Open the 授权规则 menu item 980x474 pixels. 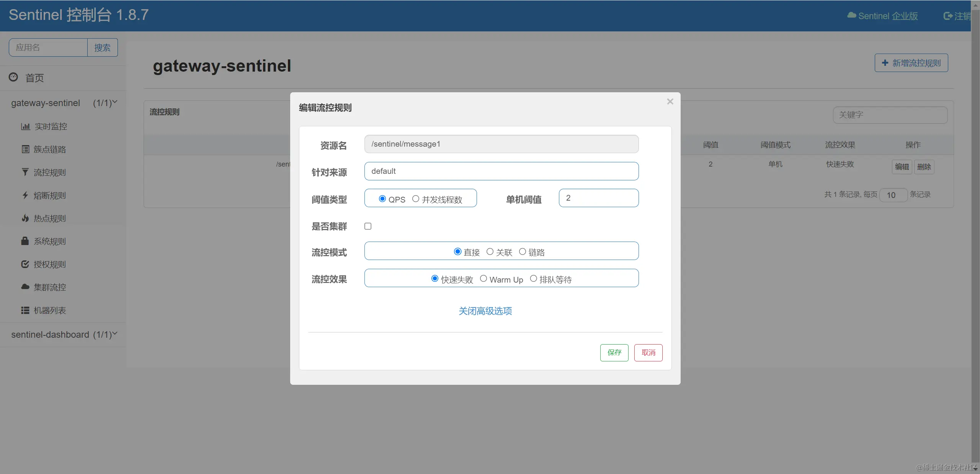click(x=50, y=264)
